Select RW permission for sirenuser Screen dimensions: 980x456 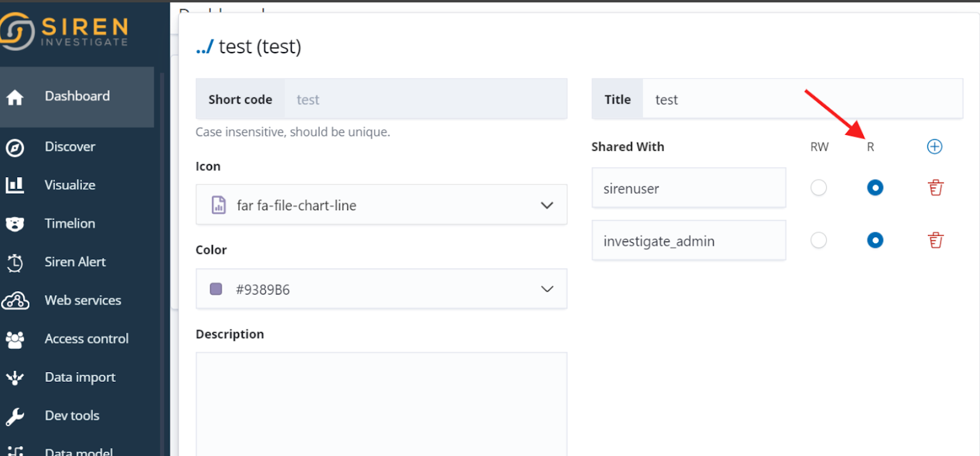pos(818,188)
